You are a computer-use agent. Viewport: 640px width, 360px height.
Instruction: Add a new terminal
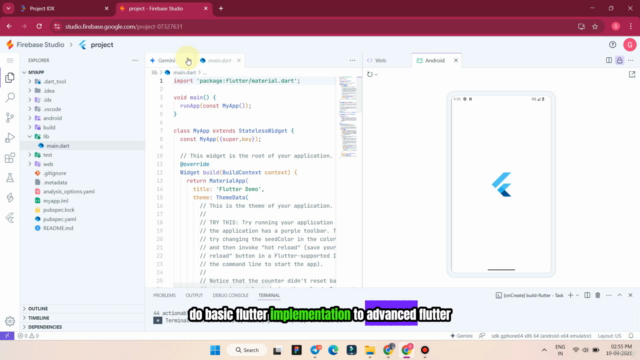[570, 295]
